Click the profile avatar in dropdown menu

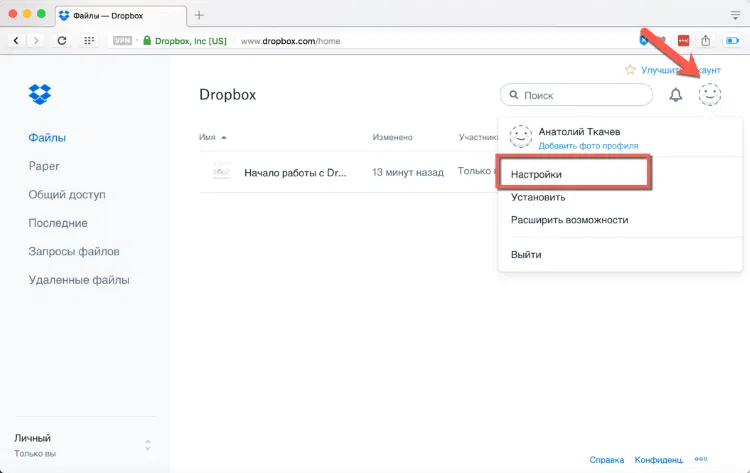tap(520, 136)
